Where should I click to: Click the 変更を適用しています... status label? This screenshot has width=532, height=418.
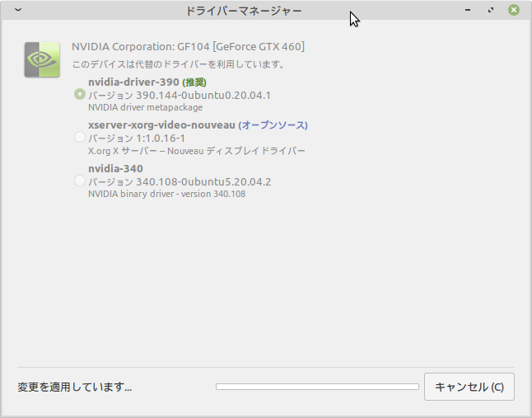[75, 387]
